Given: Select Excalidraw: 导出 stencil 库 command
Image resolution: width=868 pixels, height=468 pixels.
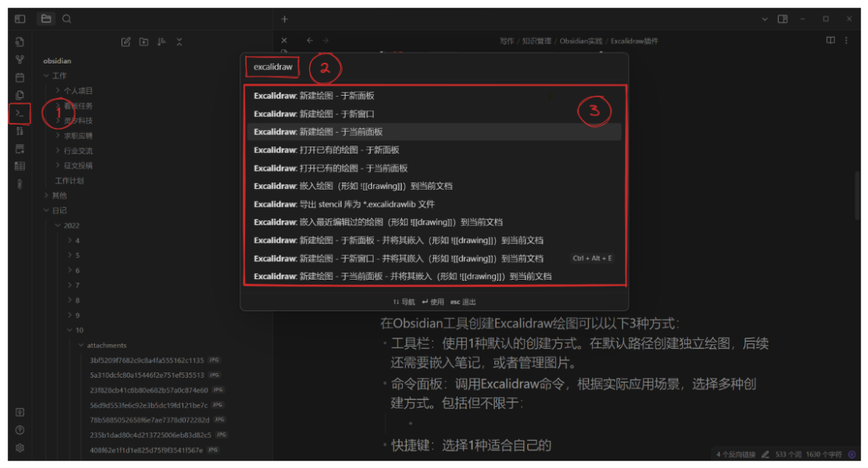Looking at the screenshot, I should point(434,204).
